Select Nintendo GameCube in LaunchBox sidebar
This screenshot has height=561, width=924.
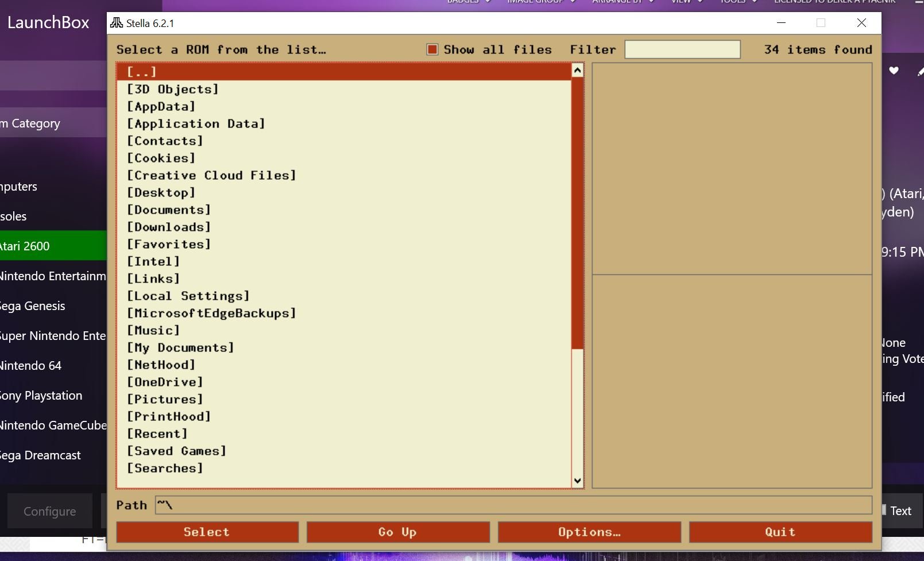point(53,425)
